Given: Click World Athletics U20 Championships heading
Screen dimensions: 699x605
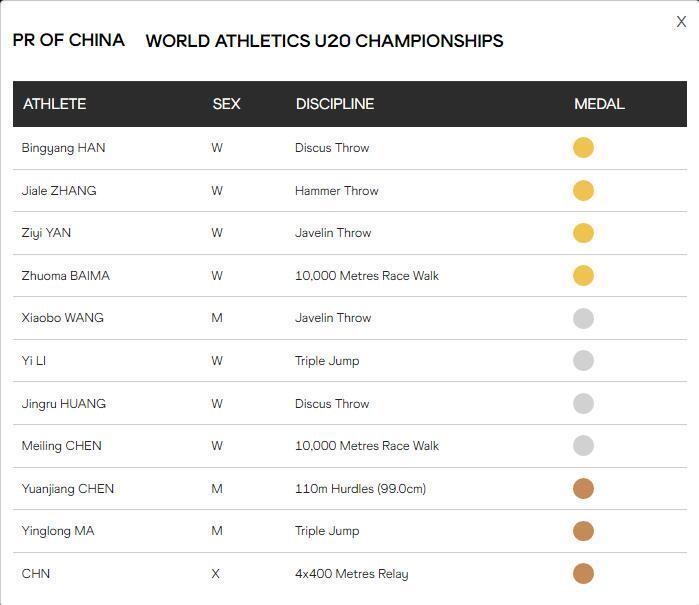Looking at the screenshot, I should point(324,41).
